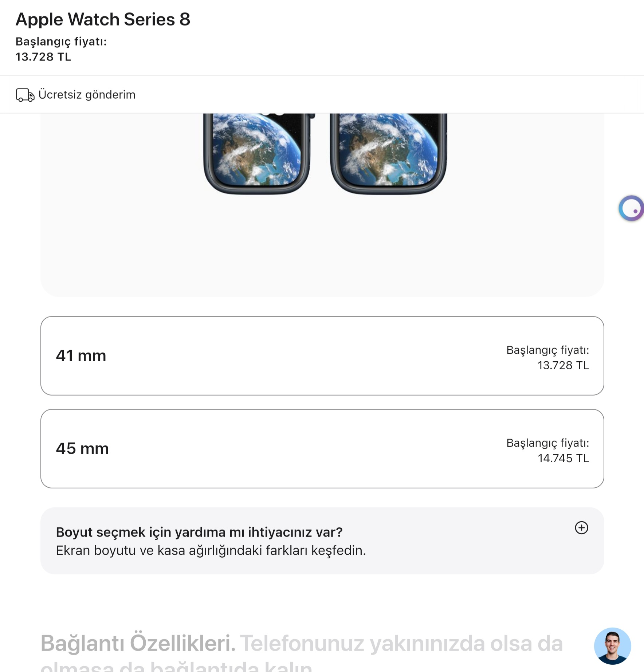The image size is (644, 672).
Task: Click the free shipping truck icon
Action: click(x=25, y=95)
